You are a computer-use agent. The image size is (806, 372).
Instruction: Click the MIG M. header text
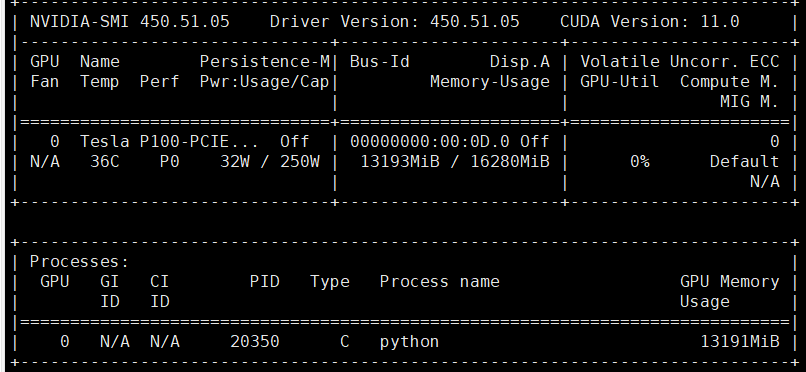(749, 102)
